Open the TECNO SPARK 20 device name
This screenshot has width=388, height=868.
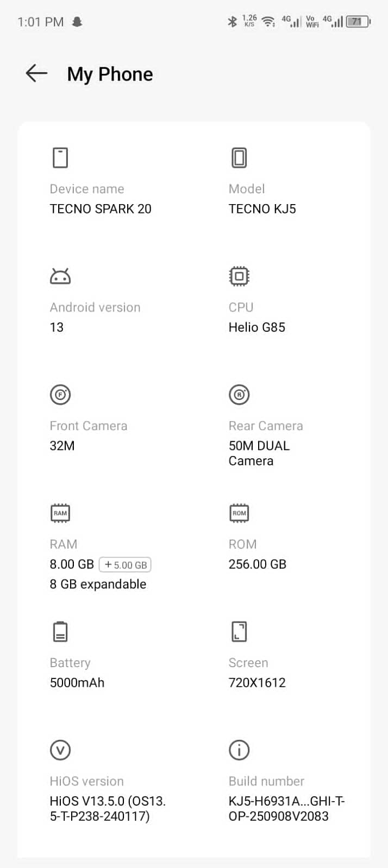tap(101, 209)
